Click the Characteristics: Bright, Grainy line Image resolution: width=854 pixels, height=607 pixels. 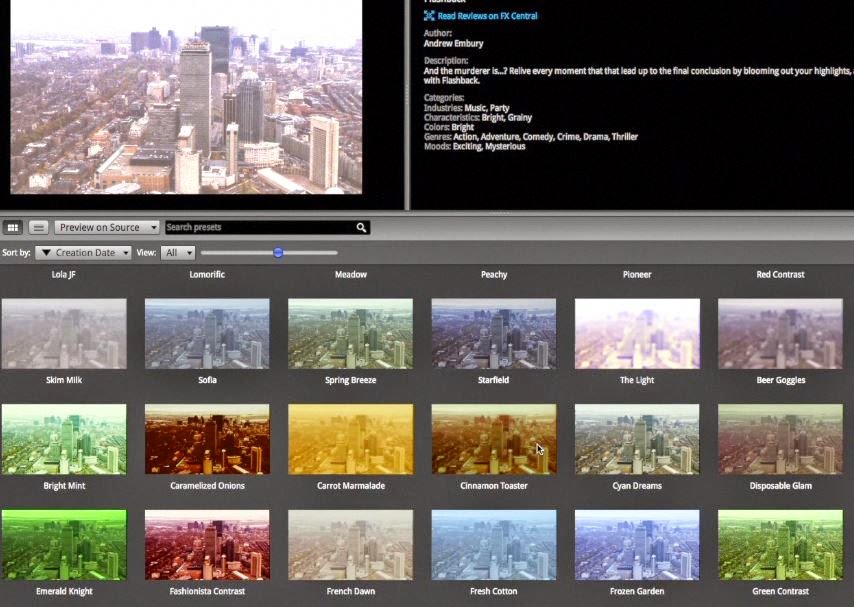(478, 118)
